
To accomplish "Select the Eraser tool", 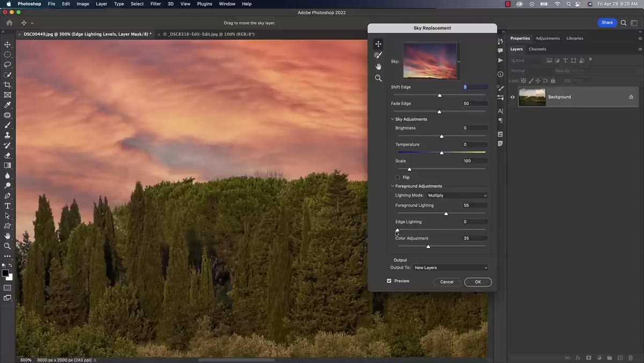I will pos(8,156).
